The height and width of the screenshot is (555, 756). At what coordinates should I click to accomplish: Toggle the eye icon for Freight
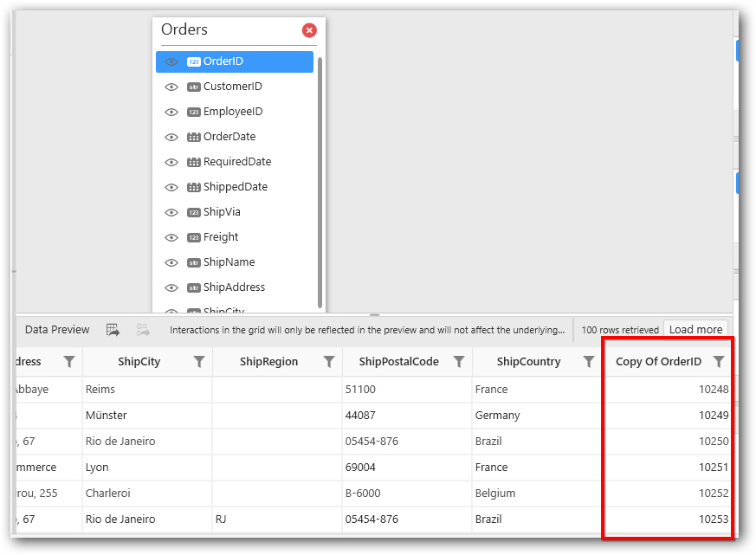pyautogui.click(x=171, y=238)
